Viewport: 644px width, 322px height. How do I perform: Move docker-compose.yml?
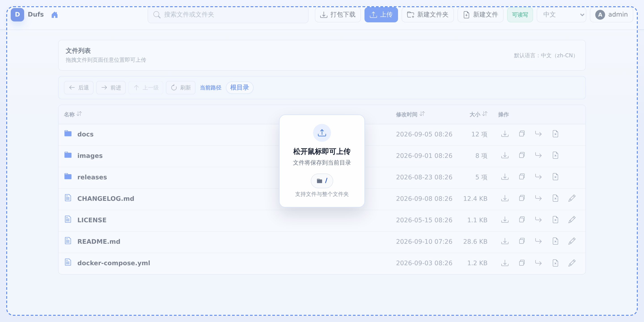coord(538,263)
